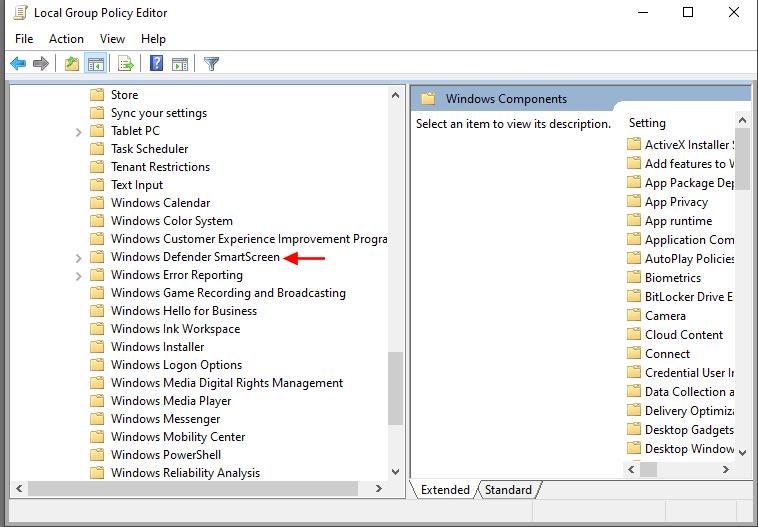Open the File menu
The height and width of the screenshot is (527, 758).
(x=24, y=39)
